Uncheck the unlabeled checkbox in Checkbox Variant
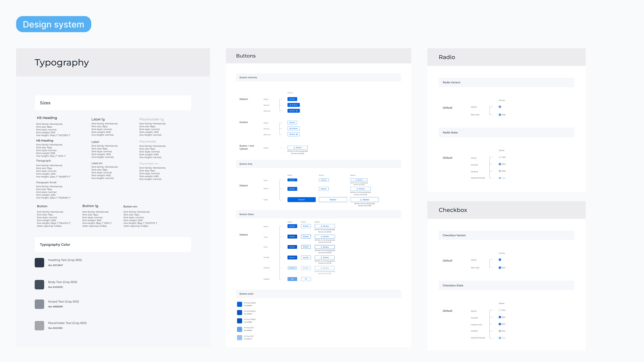 500,260
